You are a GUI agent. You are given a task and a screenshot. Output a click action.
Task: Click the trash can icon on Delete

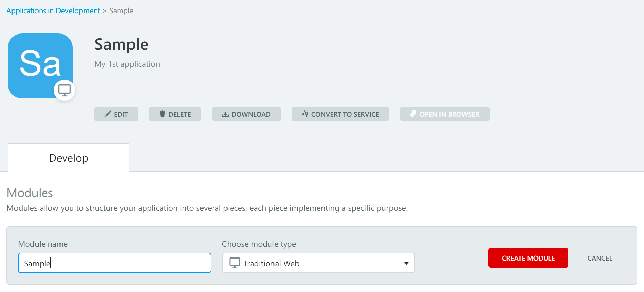pos(162,114)
